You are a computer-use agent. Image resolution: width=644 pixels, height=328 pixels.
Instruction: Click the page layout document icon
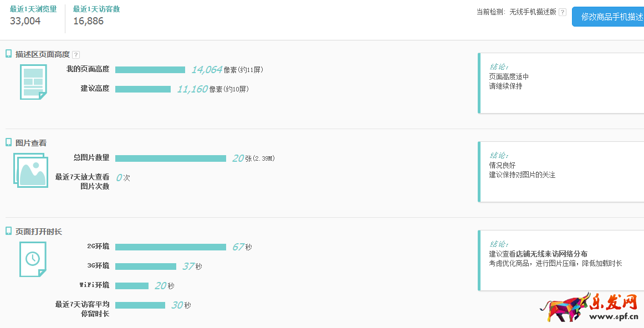[x=33, y=82]
